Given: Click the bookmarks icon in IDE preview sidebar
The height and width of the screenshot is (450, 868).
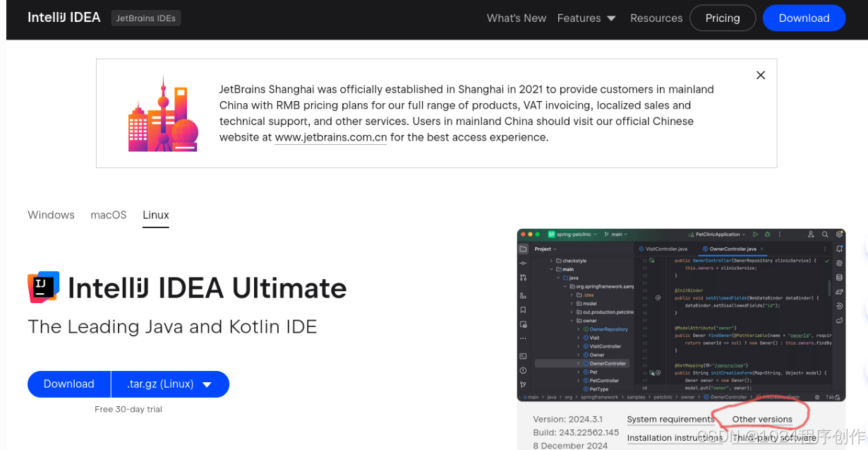Looking at the screenshot, I should 523,310.
